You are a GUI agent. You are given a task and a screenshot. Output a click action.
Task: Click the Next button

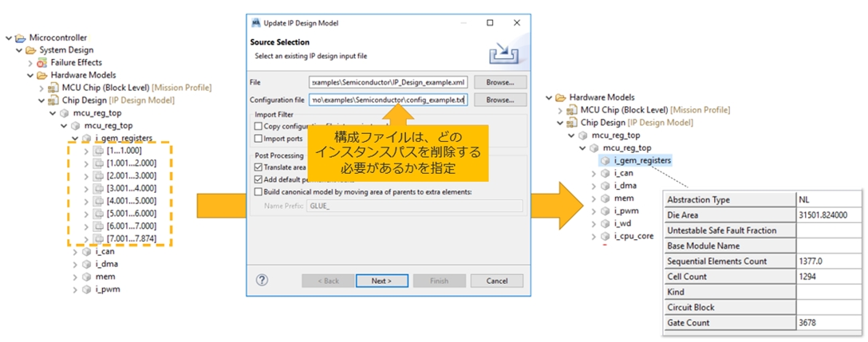pos(381,281)
